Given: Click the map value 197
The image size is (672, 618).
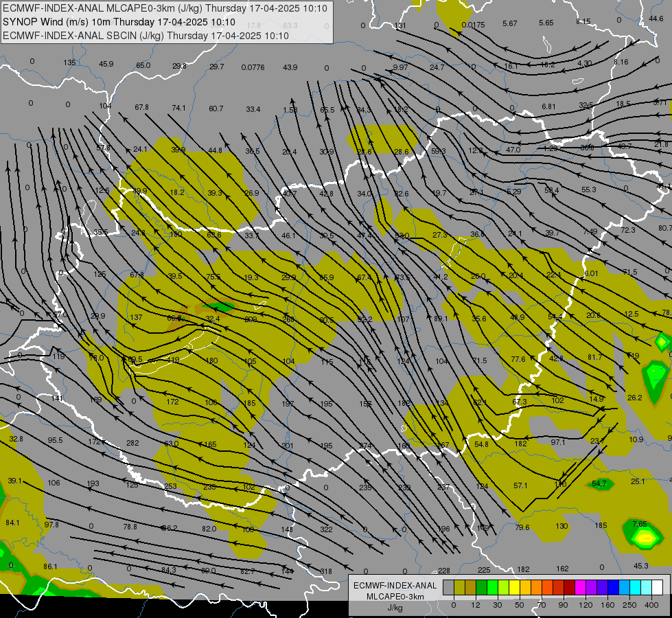Looking at the screenshot, I should [x=288, y=404].
